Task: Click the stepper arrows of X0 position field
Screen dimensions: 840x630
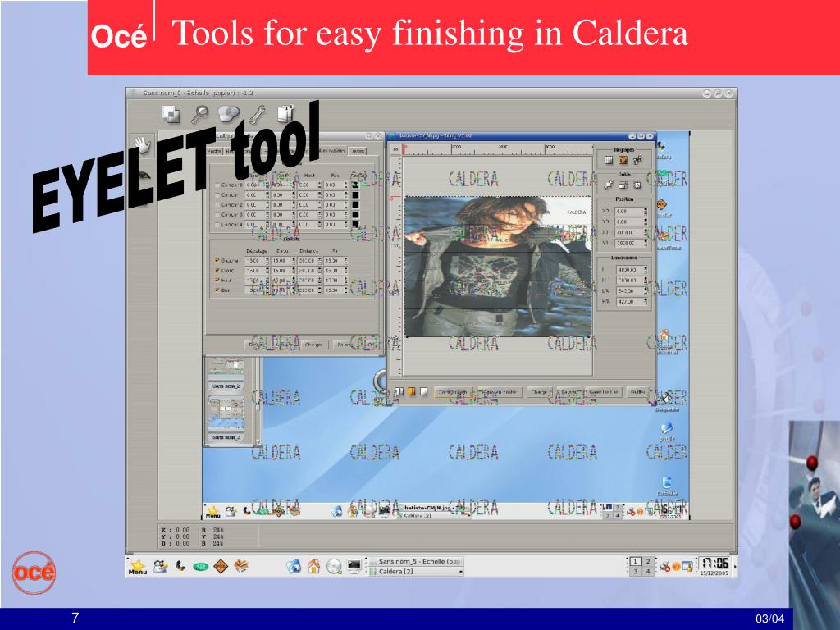Action: pyautogui.click(x=645, y=212)
